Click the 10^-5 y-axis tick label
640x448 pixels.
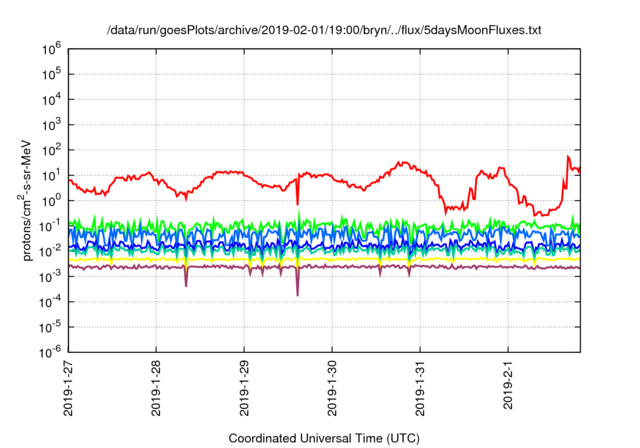click(50, 327)
